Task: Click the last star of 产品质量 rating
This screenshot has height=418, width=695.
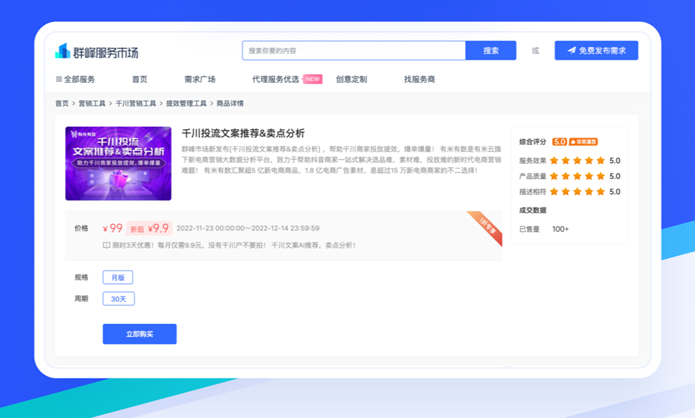Action: 601,176
